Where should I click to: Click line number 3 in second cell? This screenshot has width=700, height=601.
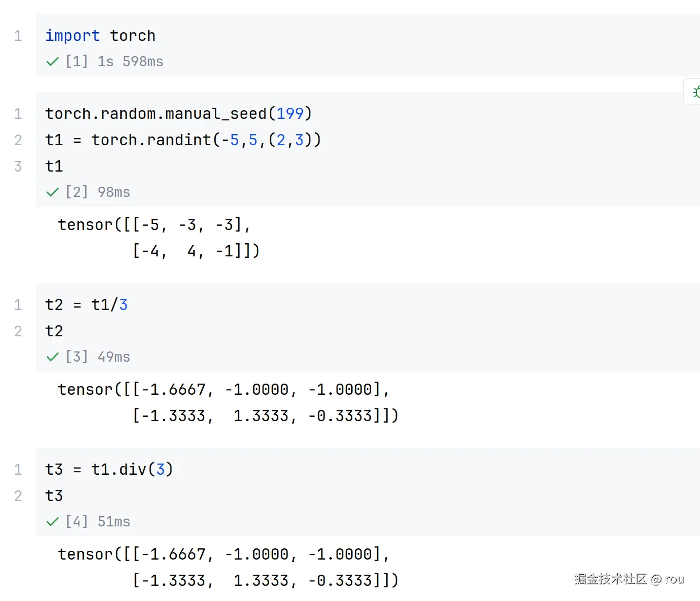[18, 166]
